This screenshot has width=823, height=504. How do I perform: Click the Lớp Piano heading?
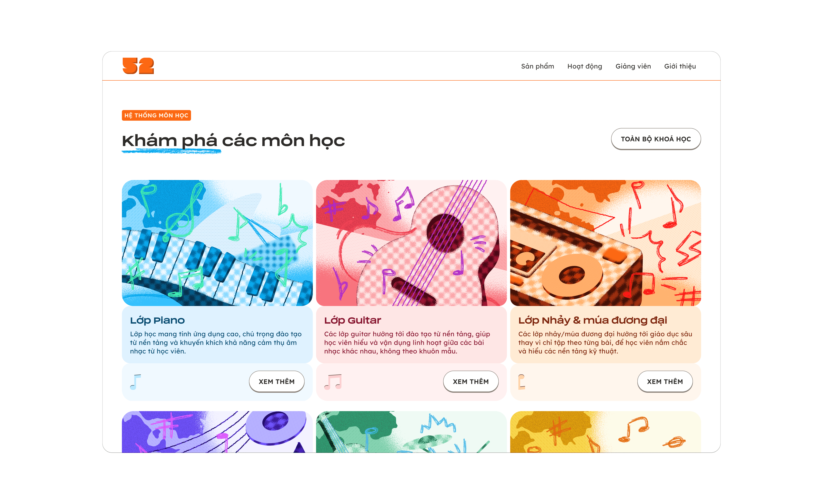157,320
